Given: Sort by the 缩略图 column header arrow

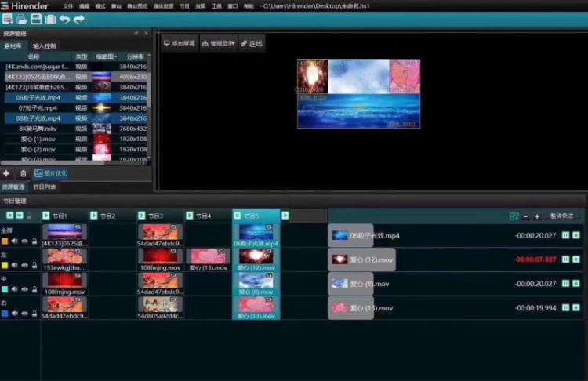Looking at the screenshot, I should [x=115, y=56].
